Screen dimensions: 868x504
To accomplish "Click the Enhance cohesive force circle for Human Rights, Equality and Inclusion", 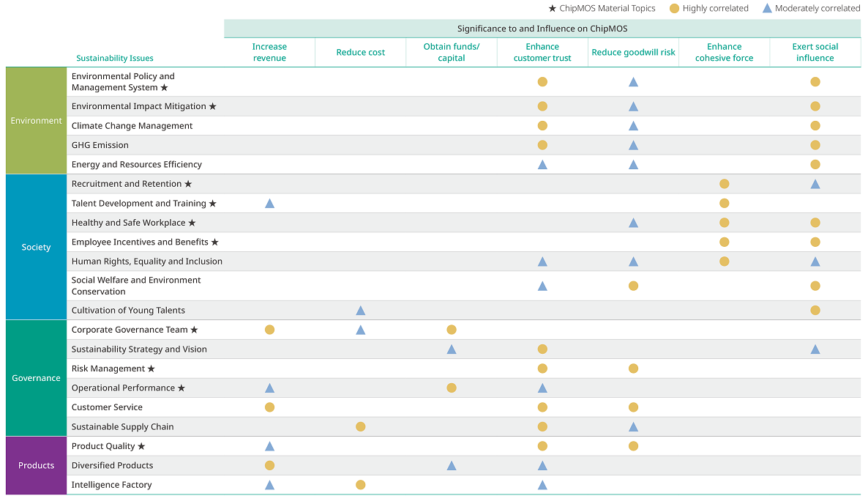I will click(724, 262).
